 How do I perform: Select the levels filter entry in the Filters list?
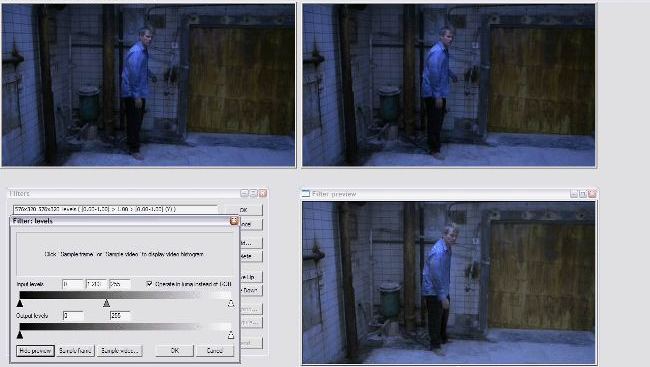(115, 209)
